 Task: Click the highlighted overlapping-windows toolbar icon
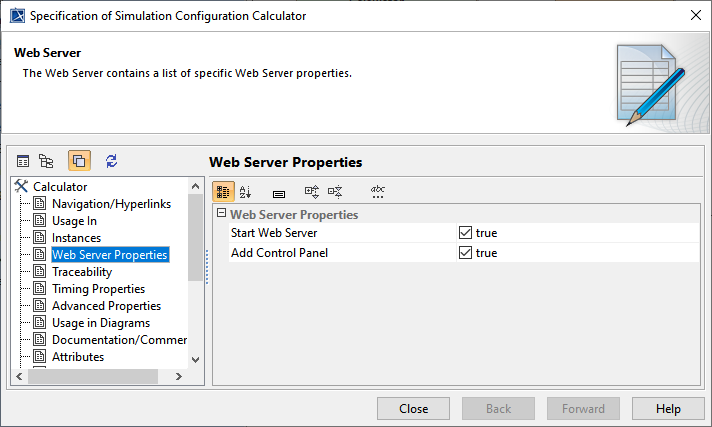click(79, 161)
